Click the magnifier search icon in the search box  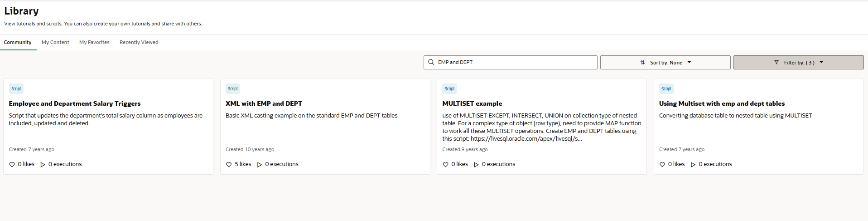click(431, 62)
